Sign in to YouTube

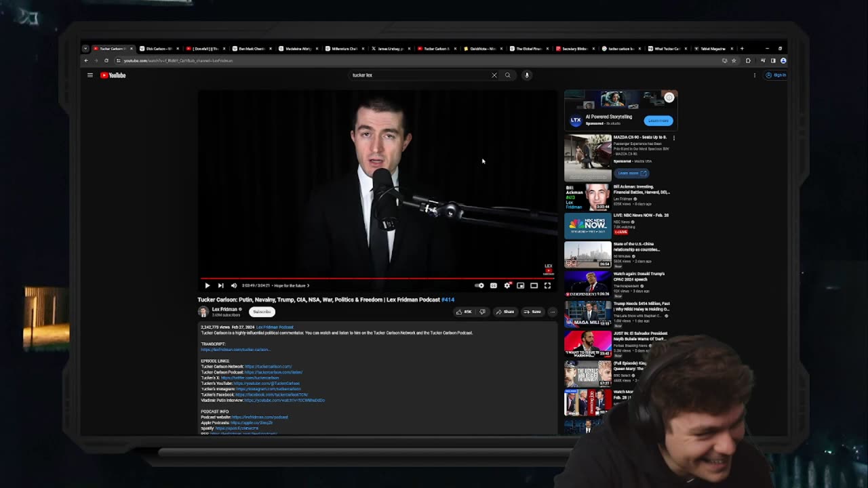(776, 75)
